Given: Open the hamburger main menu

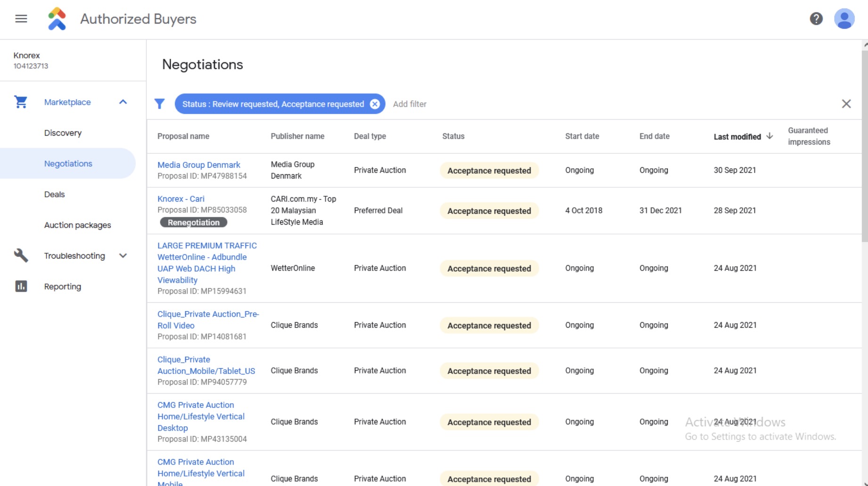Looking at the screenshot, I should (21, 19).
